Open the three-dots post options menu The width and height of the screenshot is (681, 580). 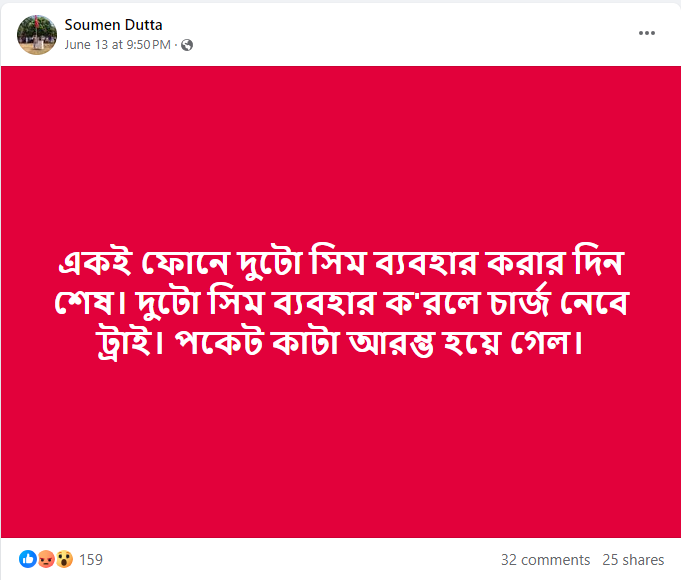click(x=647, y=33)
